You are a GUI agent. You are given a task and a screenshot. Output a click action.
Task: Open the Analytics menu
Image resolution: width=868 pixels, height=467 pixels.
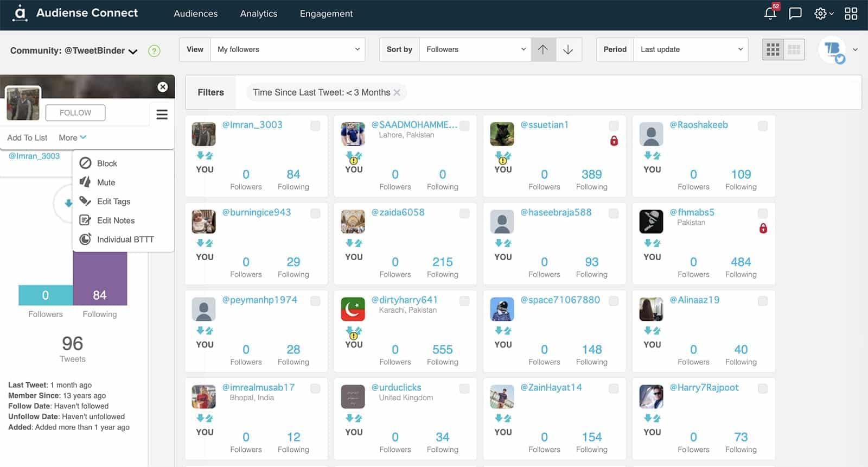click(259, 14)
